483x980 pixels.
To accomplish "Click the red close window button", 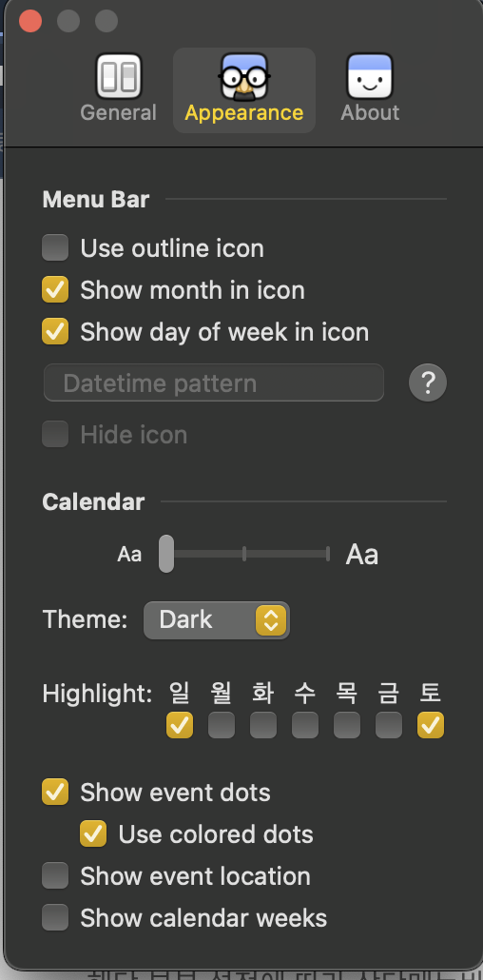I will [30, 21].
